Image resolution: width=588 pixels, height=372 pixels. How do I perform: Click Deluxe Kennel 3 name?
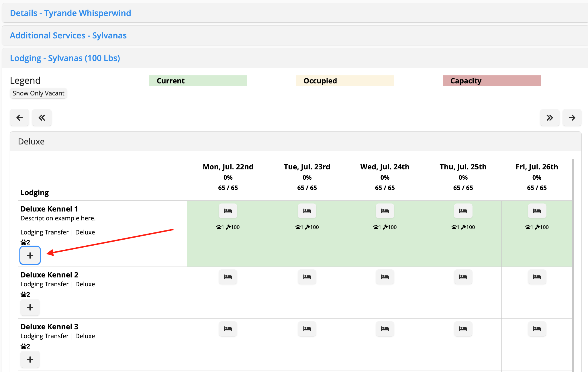point(49,327)
